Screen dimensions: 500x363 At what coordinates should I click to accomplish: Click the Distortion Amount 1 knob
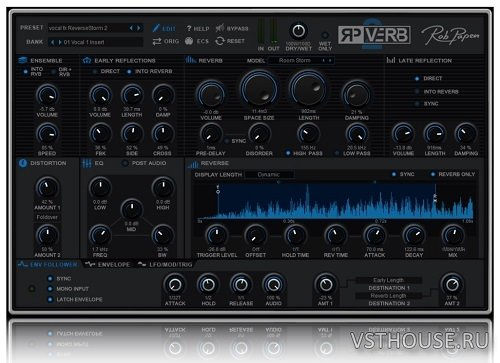[47, 188]
